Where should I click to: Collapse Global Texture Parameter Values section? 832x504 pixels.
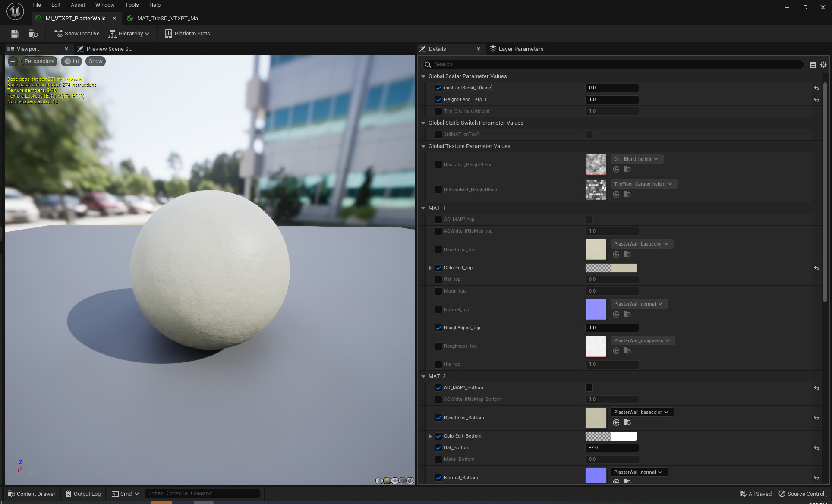[x=423, y=146]
